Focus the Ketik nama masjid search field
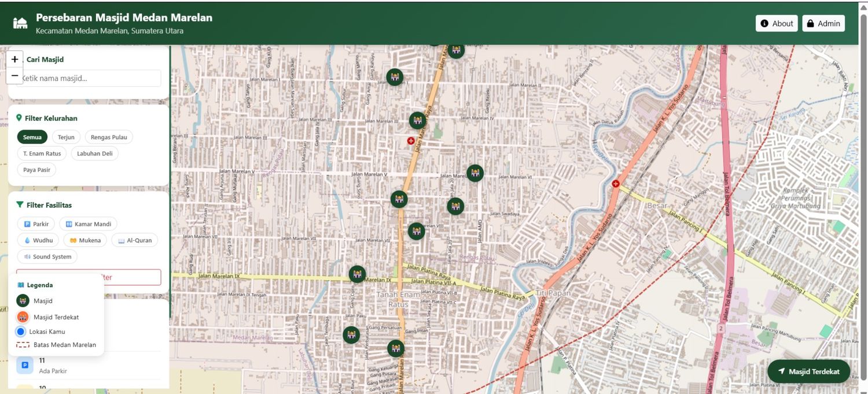Image resolution: width=868 pixels, height=394 pixels. pos(89,78)
